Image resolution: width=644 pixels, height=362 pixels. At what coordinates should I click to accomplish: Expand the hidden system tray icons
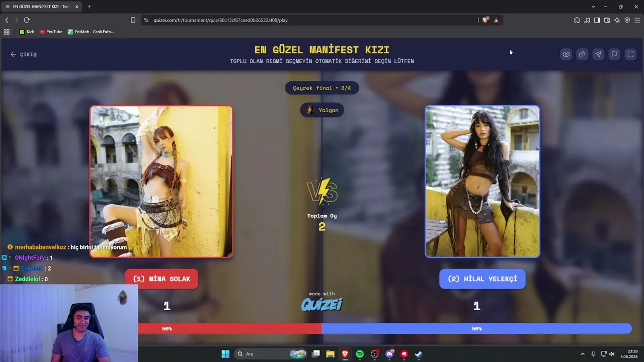pos(583,354)
